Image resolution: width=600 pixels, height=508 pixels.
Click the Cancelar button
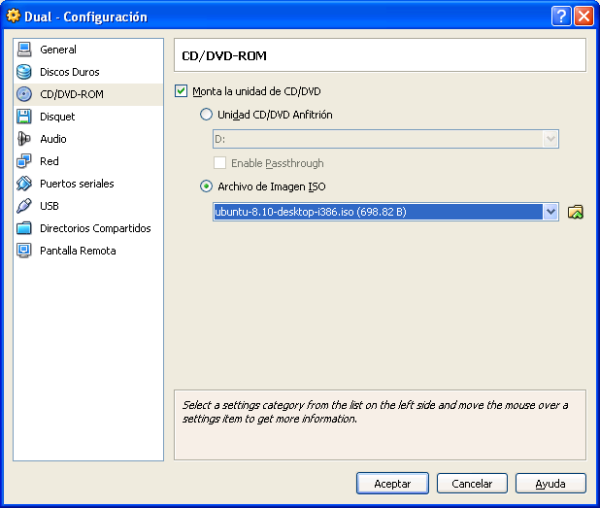pos(472,483)
